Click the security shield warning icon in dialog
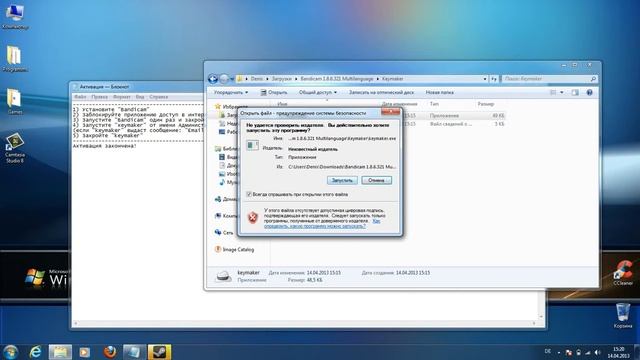The height and width of the screenshot is (360, 640). pos(253,218)
